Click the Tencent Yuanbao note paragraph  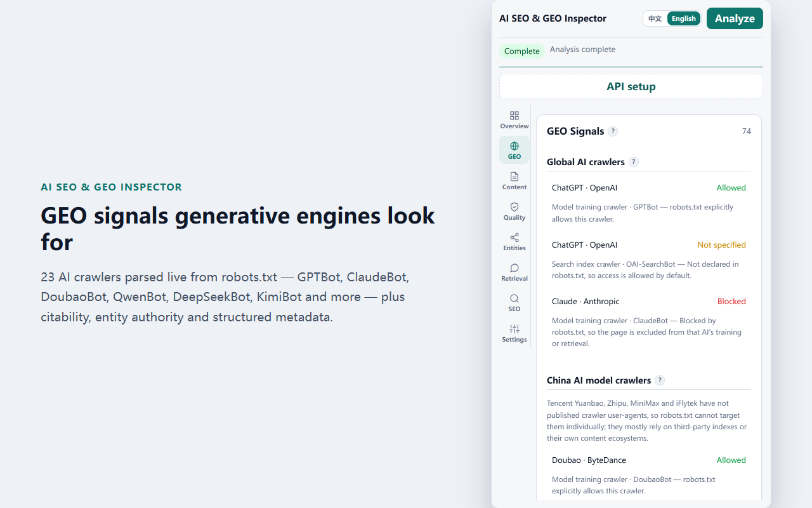pyautogui.click(x=647, y=420)
